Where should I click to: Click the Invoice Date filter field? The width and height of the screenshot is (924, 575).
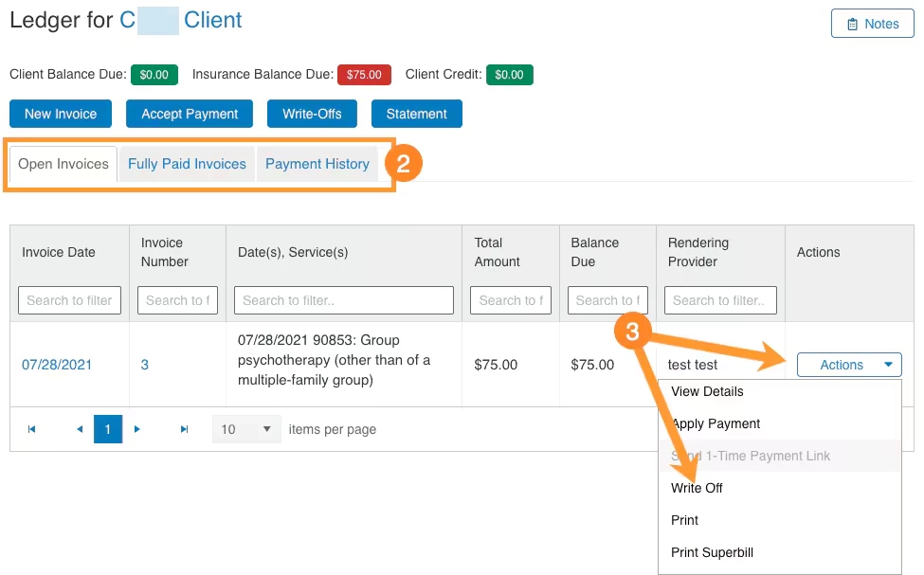69,300
